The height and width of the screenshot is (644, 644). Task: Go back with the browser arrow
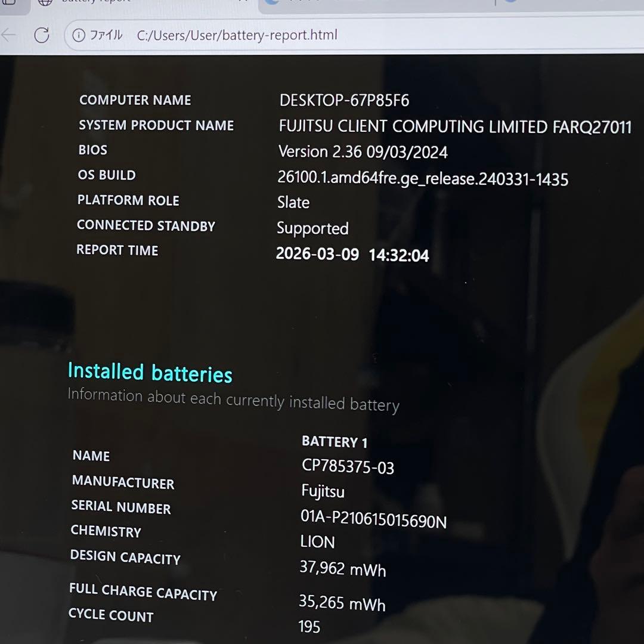click(x=8, y=35)
